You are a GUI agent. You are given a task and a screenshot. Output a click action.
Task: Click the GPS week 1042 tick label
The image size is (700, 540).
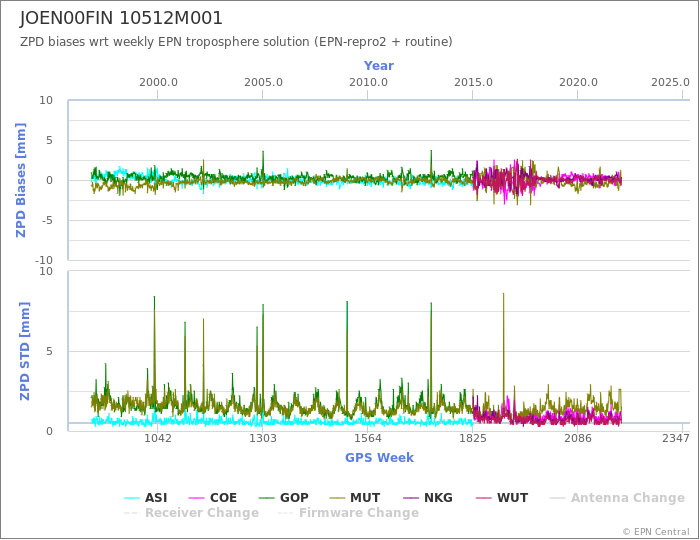tap(158, 438)
